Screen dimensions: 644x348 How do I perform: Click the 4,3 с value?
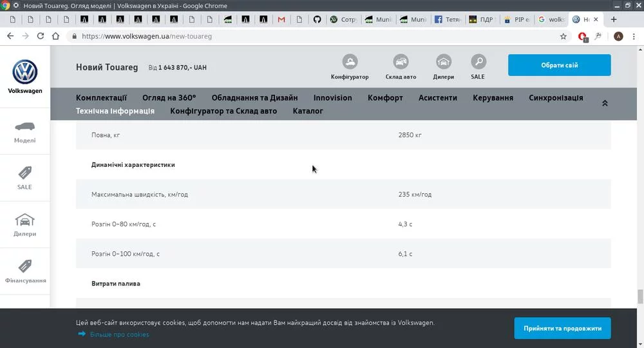[x=405, y=224]
